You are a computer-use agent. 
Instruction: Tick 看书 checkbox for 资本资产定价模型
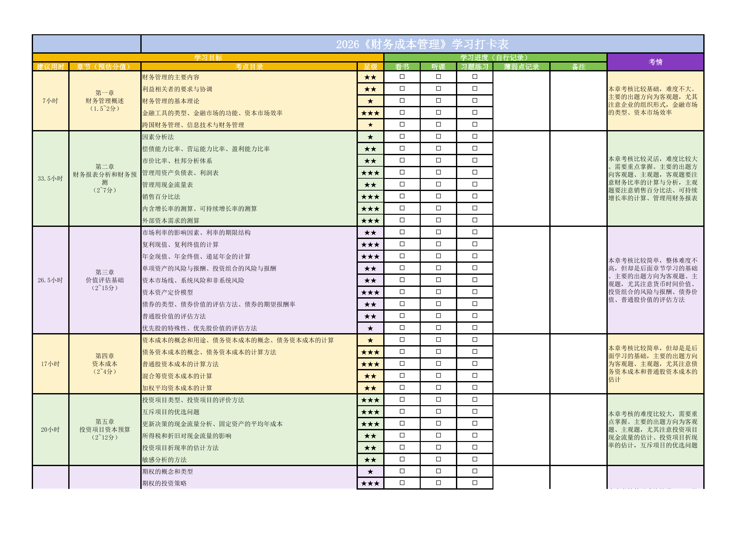pyautogui.click(x=402, y=292)
